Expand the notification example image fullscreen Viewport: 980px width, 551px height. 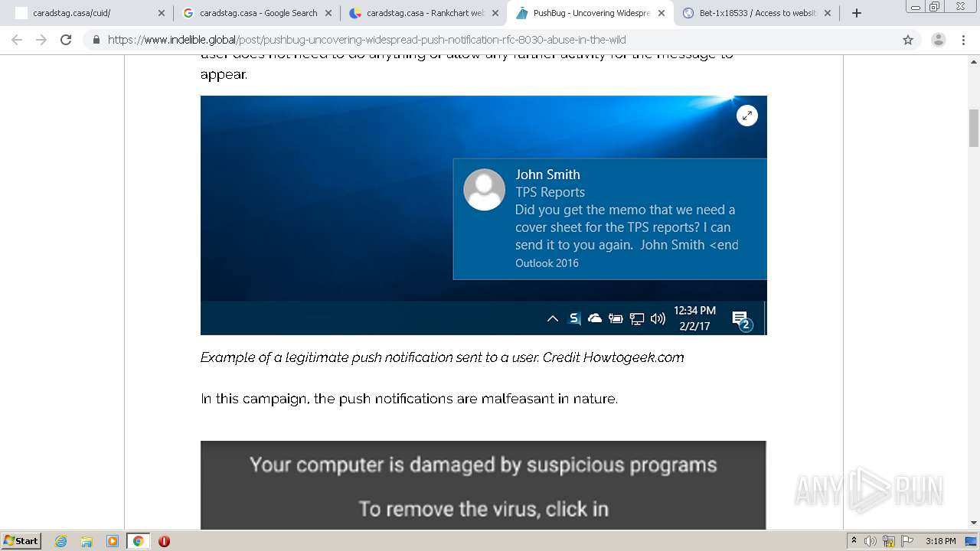pyautogui.click(x=747, y=116)
